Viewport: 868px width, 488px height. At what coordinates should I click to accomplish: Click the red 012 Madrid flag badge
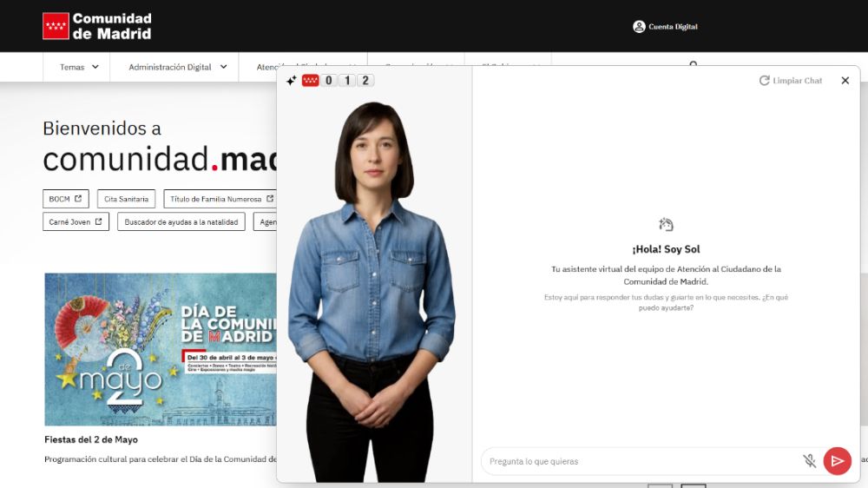point(310,81)
